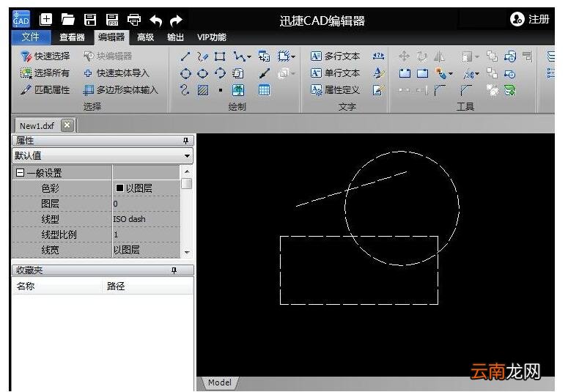The height and width of the screenshot is (392, 568).
Task: Select the New1.dxf document tab
Action: (x=37, y=126)
